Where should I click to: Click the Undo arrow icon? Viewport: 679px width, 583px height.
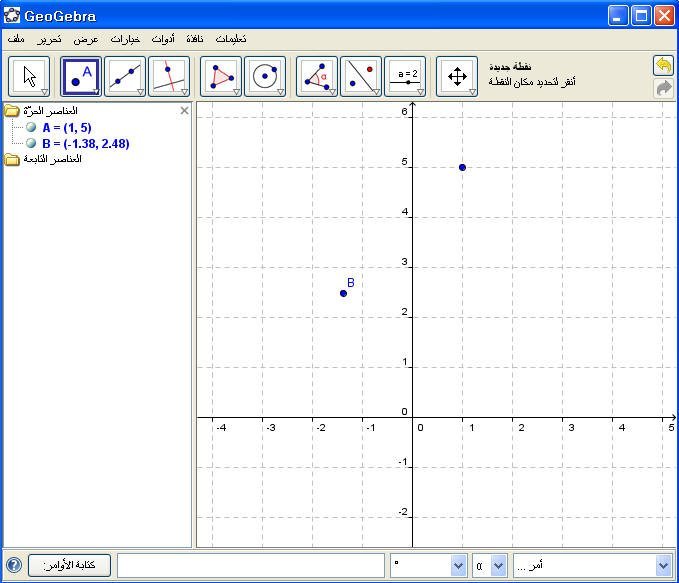(x=663, y=65)
